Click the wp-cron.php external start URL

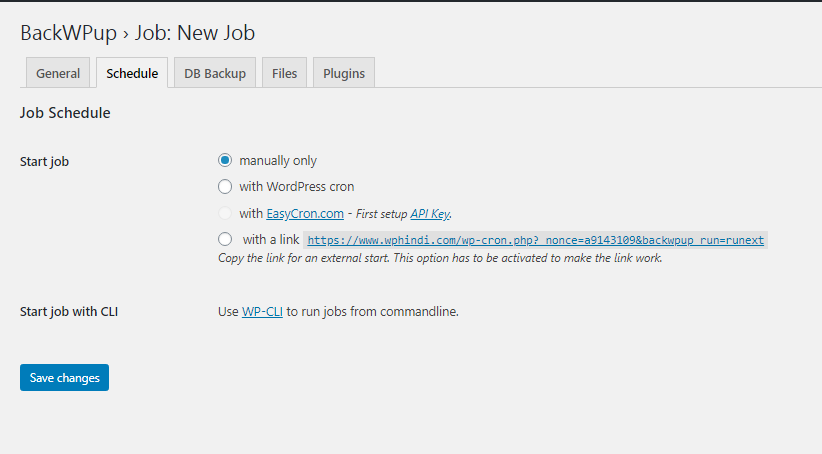tap(535, 240)
